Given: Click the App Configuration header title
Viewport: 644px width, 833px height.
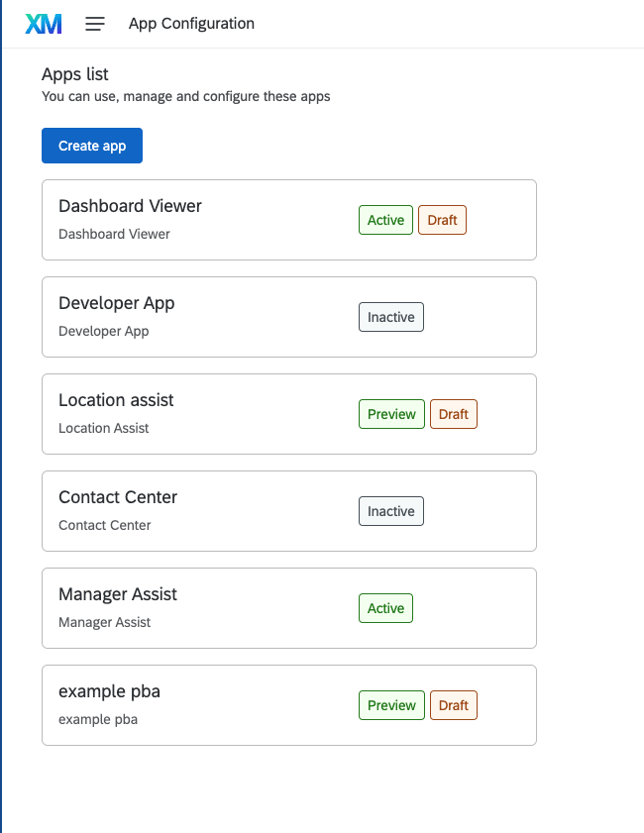Looking at the screenshot, I should 191,24.
